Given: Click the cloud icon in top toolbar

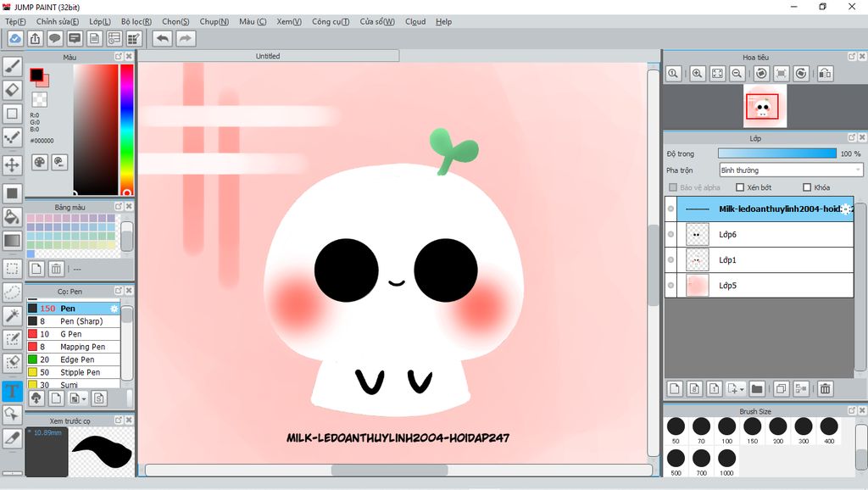Looking at the screenshot, I should point(15,39).
